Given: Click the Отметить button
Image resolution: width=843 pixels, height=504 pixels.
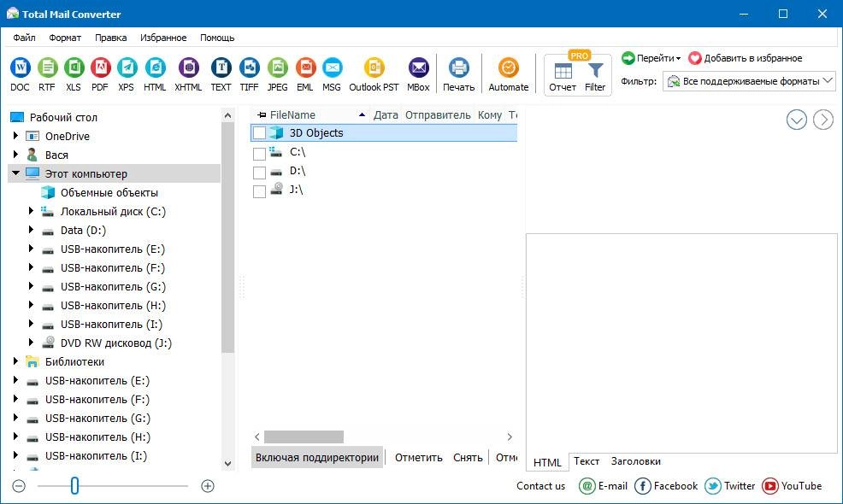Looking at the screenshot, I should tap(418, 457).
